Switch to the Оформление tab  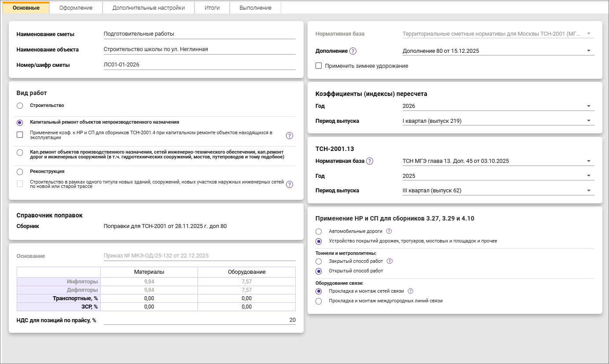[x=76, y=8]
